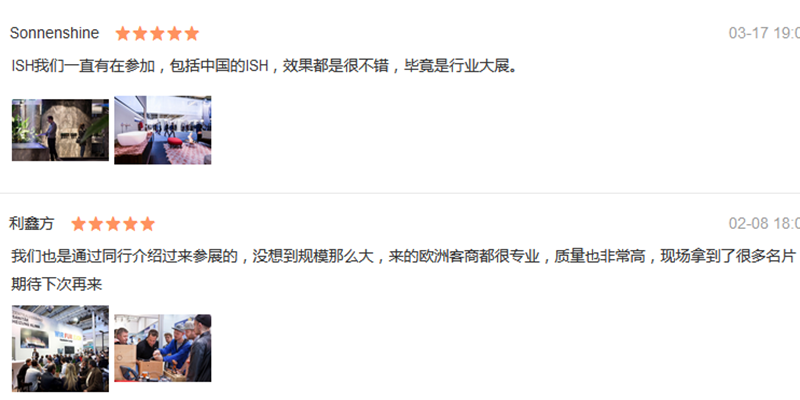Click the second star in 利鑫方's rating
The image size is (800, 400).
96,224
